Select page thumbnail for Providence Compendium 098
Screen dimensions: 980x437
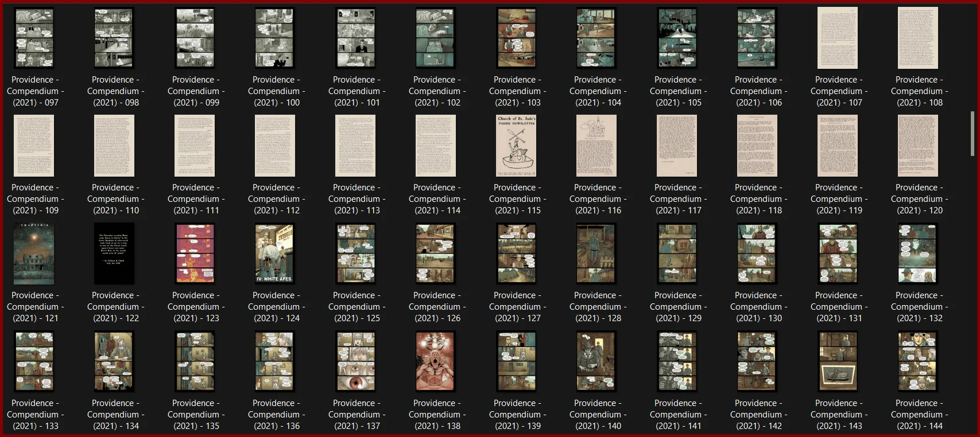[x=114, y=38]
